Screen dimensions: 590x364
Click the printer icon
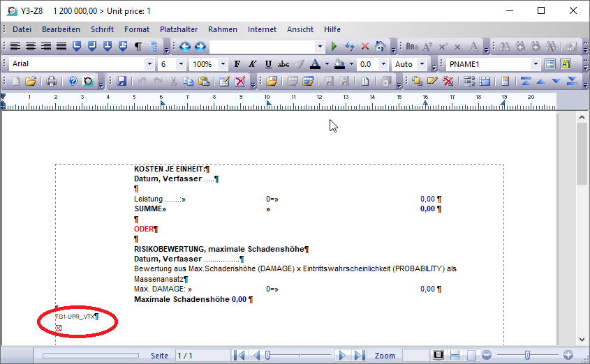[52, 81]
